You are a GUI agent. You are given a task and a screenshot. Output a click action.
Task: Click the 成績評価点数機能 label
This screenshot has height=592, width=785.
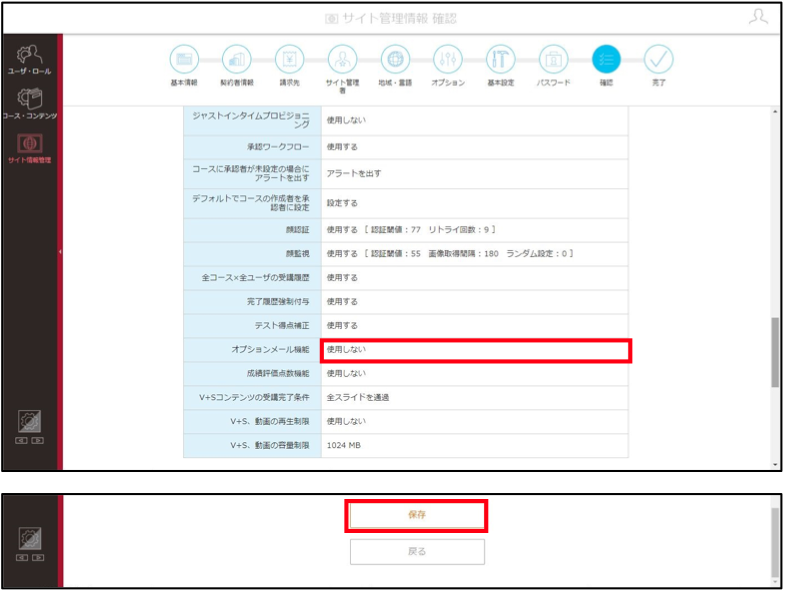[278, 374]
